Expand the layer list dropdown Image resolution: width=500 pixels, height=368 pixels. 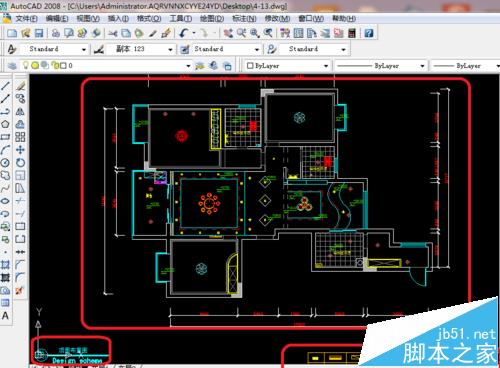[188, 66]
